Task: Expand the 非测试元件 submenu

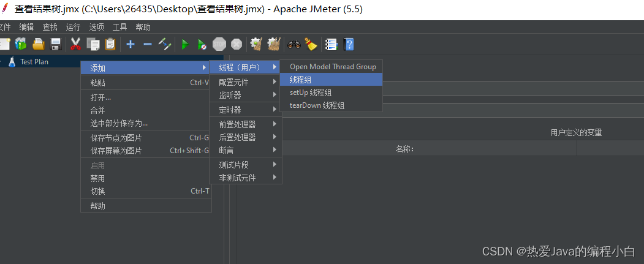Action: point(246,178)
